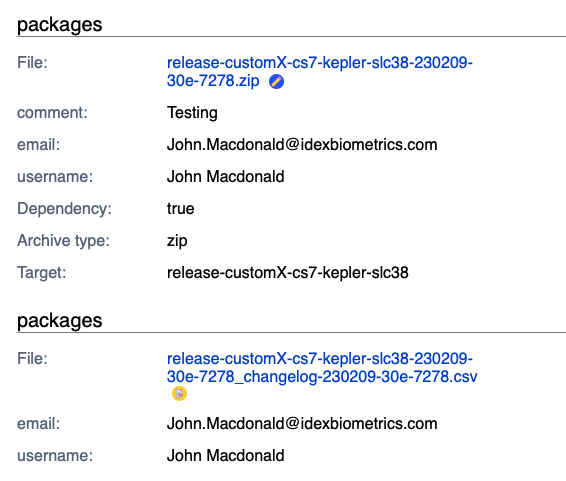Click the Testing comment value
The height and width of the screenshot is (481, 566).
[x=192, y=113]
